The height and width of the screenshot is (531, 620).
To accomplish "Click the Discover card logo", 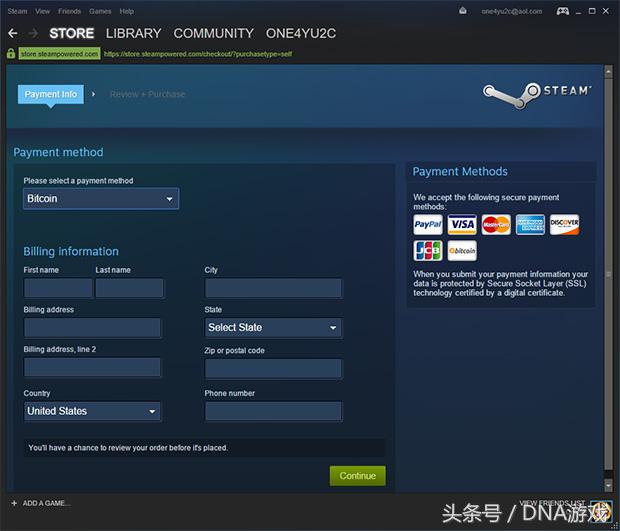I will coord(564,225).
